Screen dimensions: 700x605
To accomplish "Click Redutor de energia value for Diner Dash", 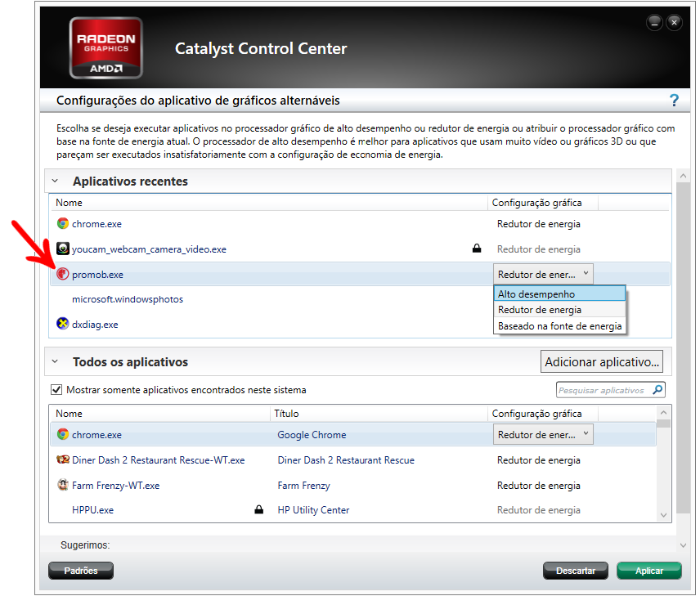I will pos(538,460).
